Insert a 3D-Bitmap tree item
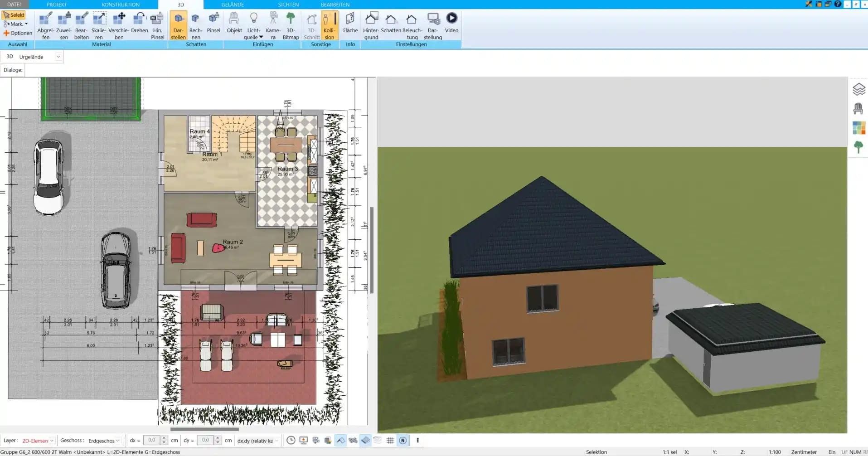Viewport: 868px width, 456px height. click(291, 26)
